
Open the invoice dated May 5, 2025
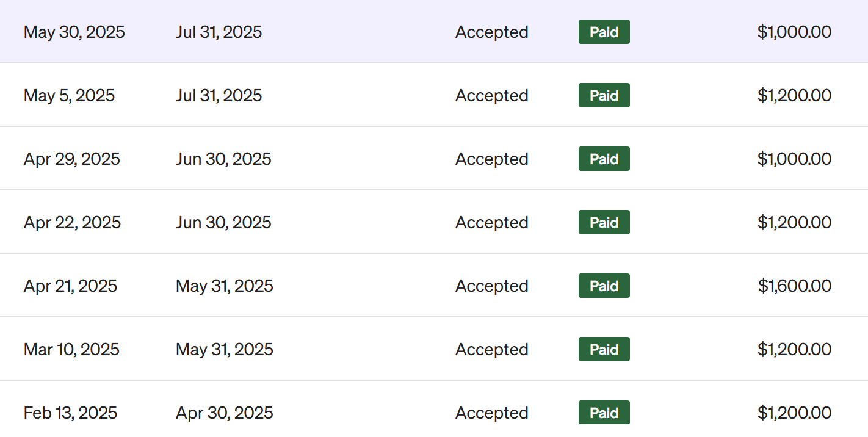(x=69, y=95)
